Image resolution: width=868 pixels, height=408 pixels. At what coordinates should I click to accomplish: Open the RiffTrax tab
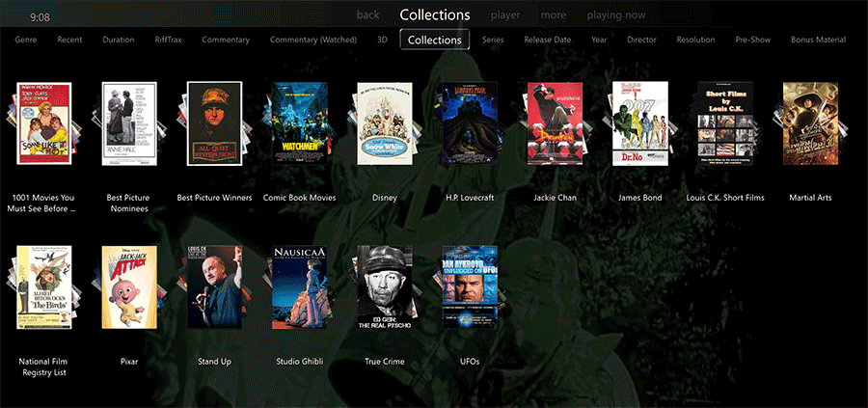point(168,40)
